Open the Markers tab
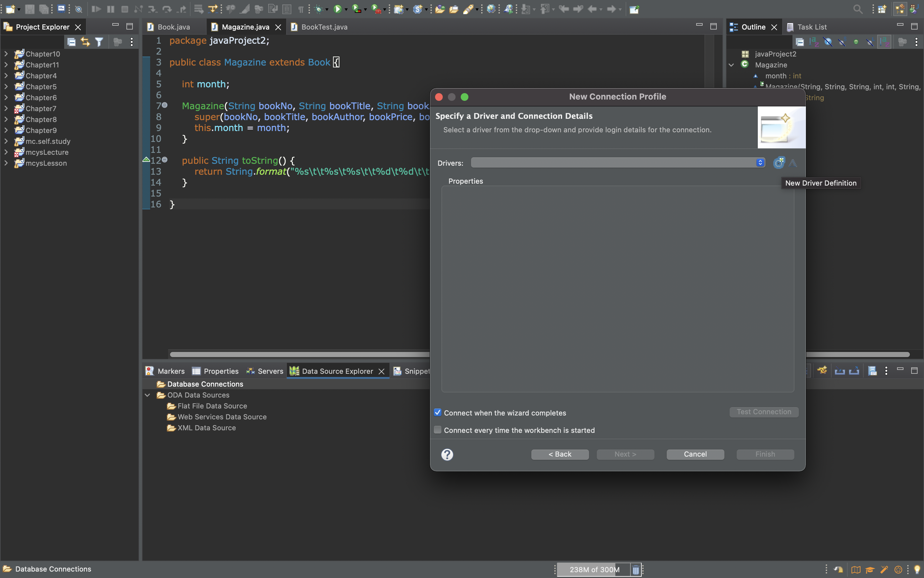Image resolution: width=924 pixels, height=578 pixels. pyautogui.click(x=165, y=371)
